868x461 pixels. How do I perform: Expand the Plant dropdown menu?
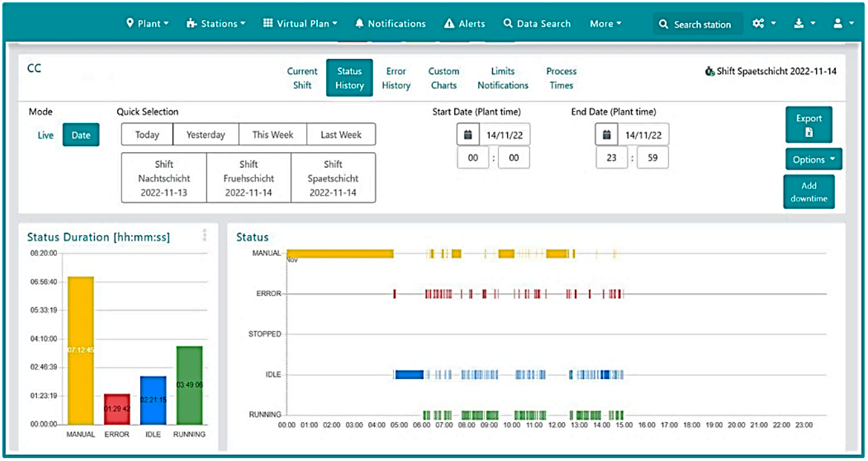pos(148,24)
